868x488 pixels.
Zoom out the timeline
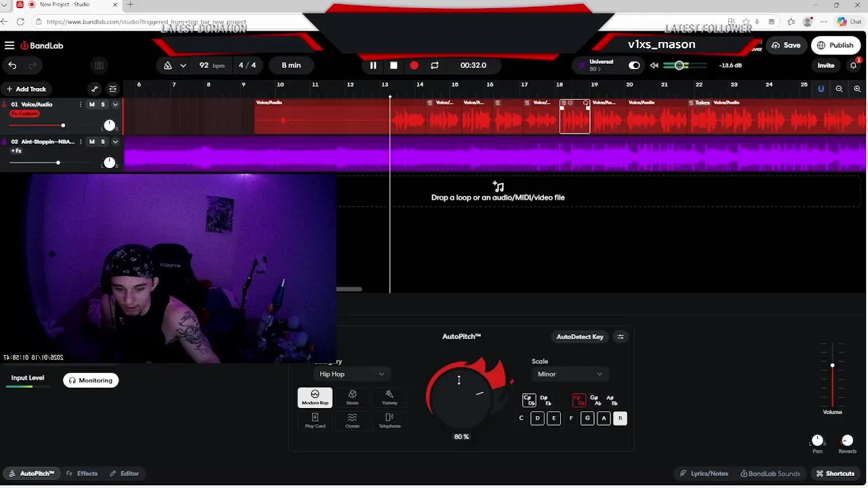click(x=839, y=89)
